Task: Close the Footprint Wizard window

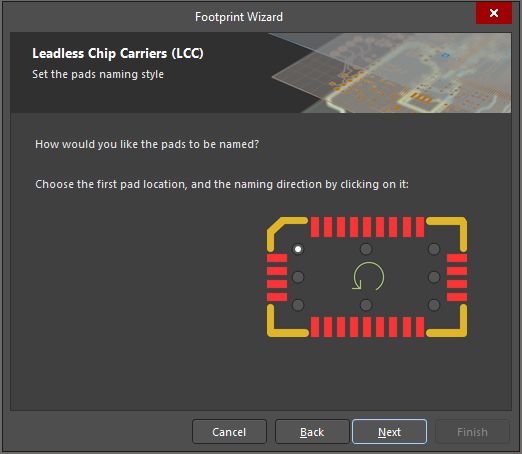Action: [494, 13]
